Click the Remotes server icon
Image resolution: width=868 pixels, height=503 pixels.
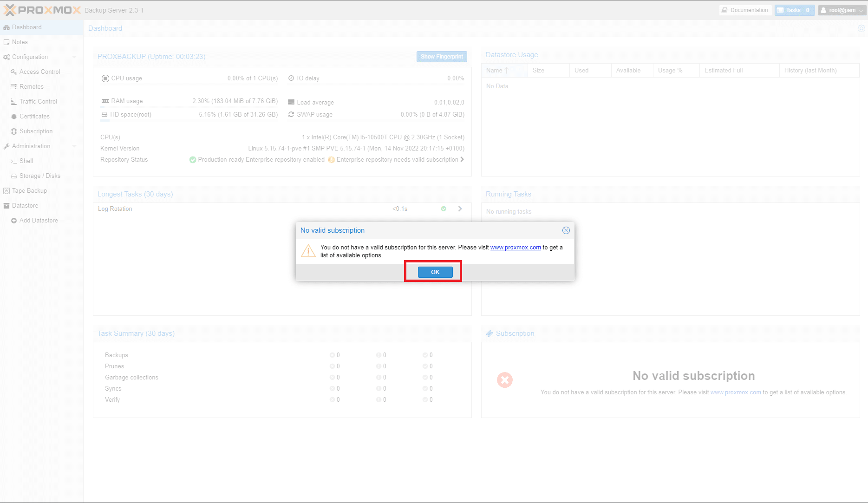[14, 87]
